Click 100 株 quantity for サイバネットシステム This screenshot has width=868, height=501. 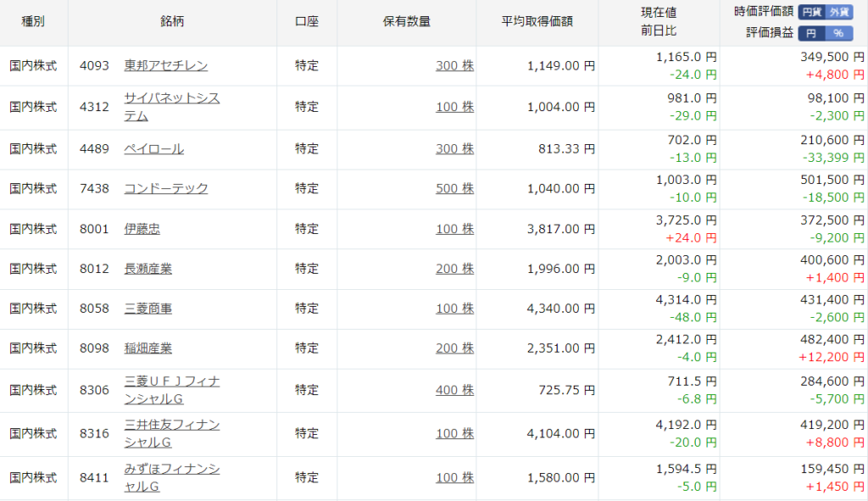[x=455, y=107]
